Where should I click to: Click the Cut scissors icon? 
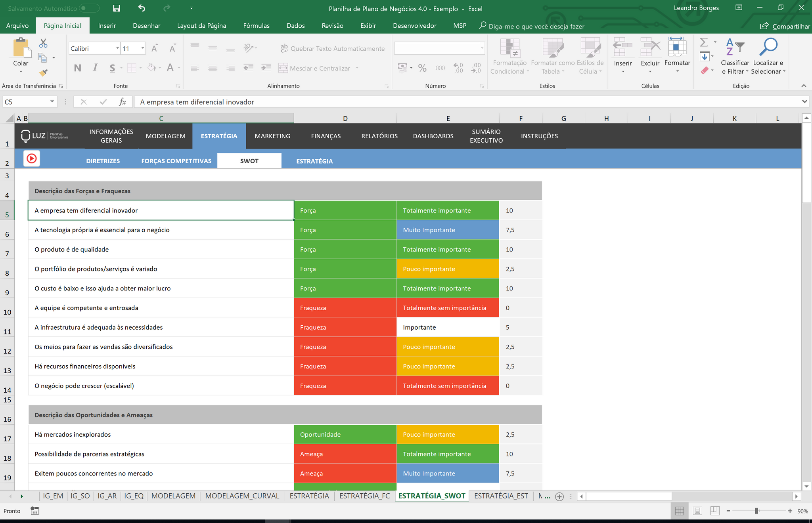point(43,43)
